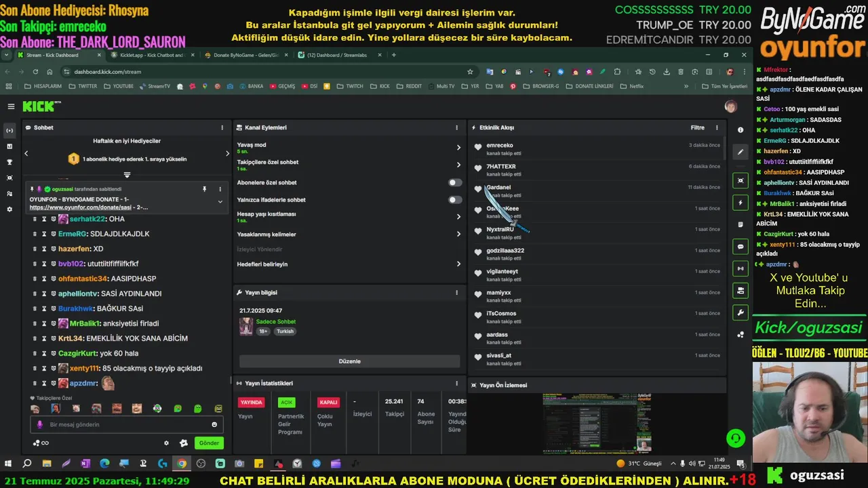This screenshot has width=868, height=488.
Task: Open Windows Start menu in taskbar
Action: point(8,464)
